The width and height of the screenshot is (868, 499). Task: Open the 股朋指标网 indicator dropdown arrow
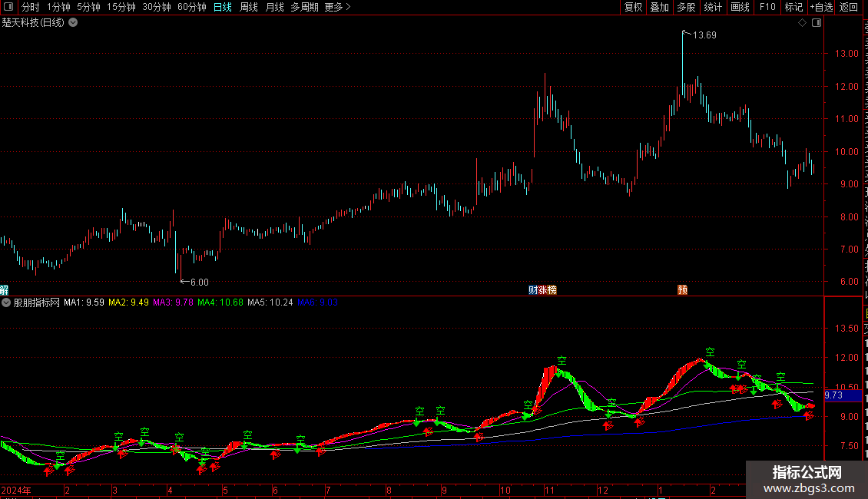pos(6,302)
